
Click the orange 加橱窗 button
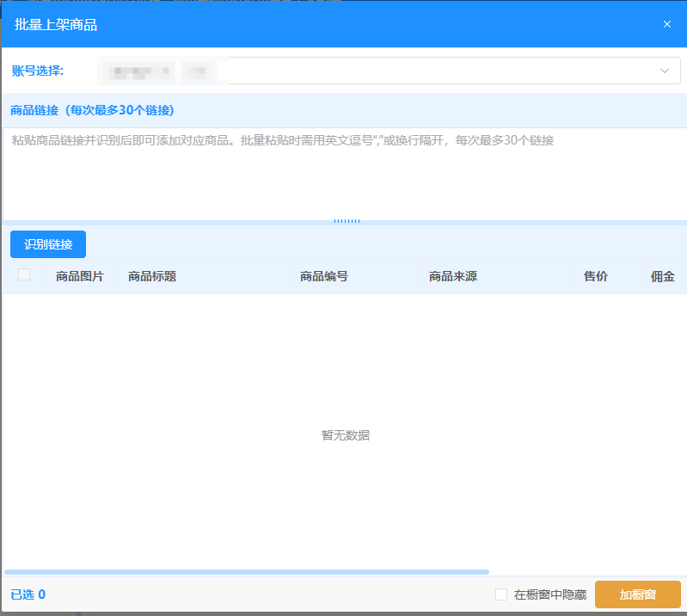pos(637,594)
